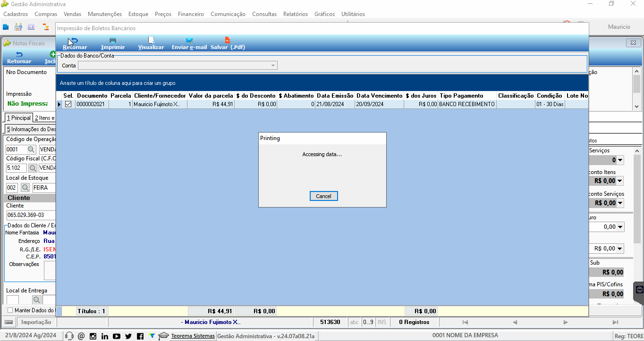Click the card icon in main toolbar
Screen dimensions: 644x341
(x=31, y=27)
